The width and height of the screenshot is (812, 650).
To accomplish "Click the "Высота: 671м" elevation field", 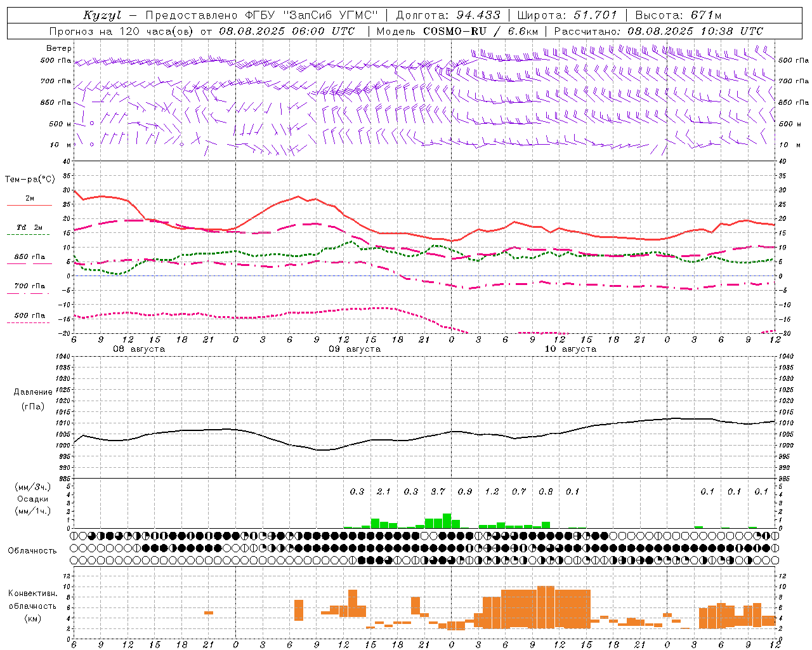I will pyautogui.click(x=678, y=15).
